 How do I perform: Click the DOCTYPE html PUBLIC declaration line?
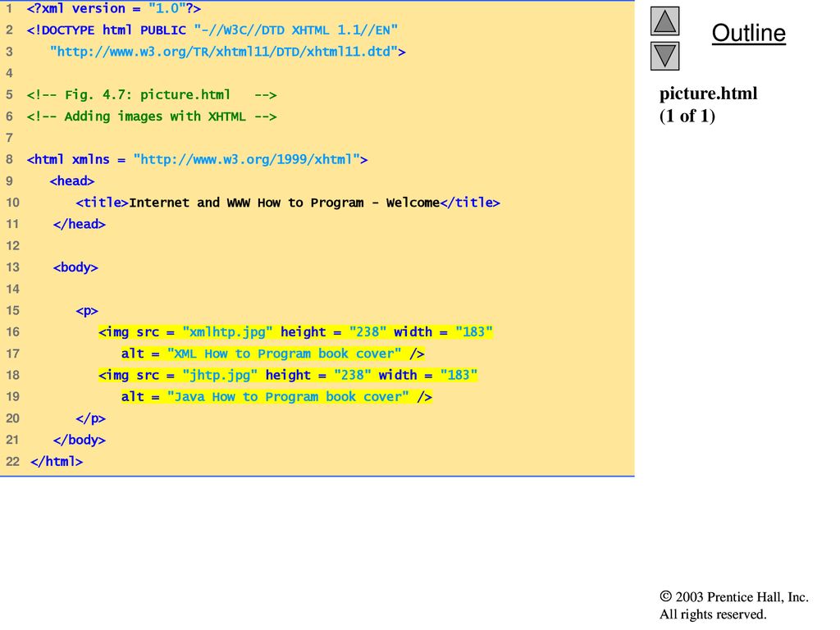pos(212,30)
